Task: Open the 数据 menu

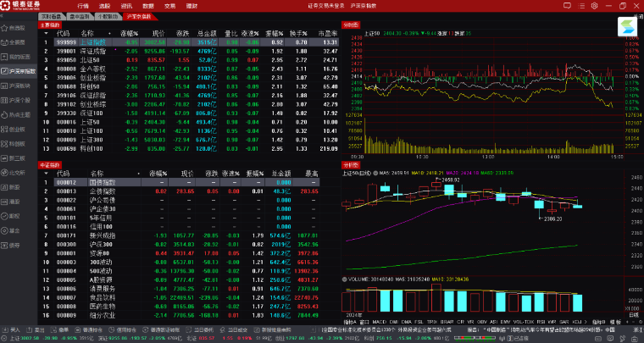Action: (x=148, y=6)
